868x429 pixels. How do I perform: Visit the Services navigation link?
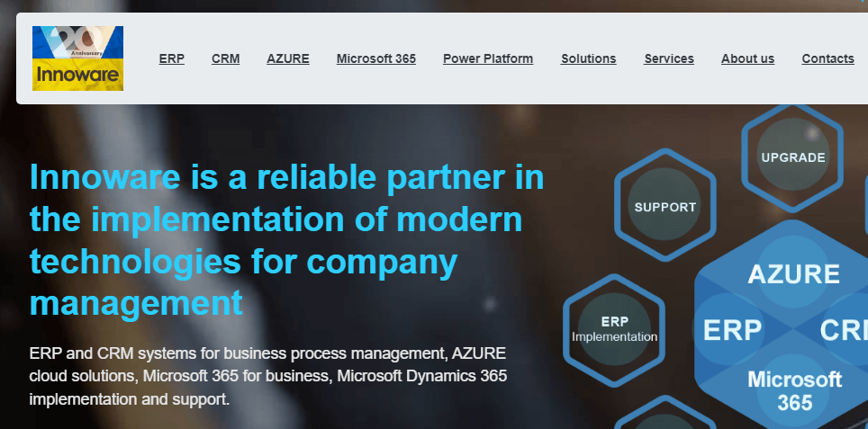pos(669,58)
